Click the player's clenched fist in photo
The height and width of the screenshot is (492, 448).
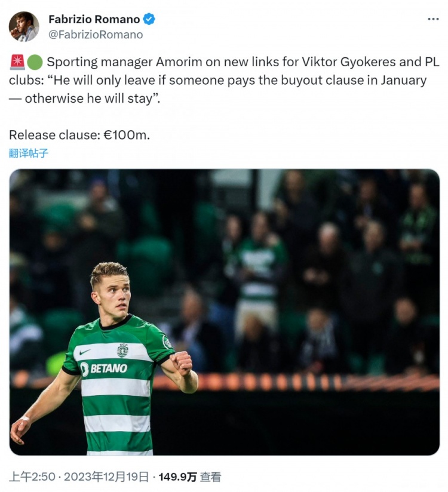point(181,361)
